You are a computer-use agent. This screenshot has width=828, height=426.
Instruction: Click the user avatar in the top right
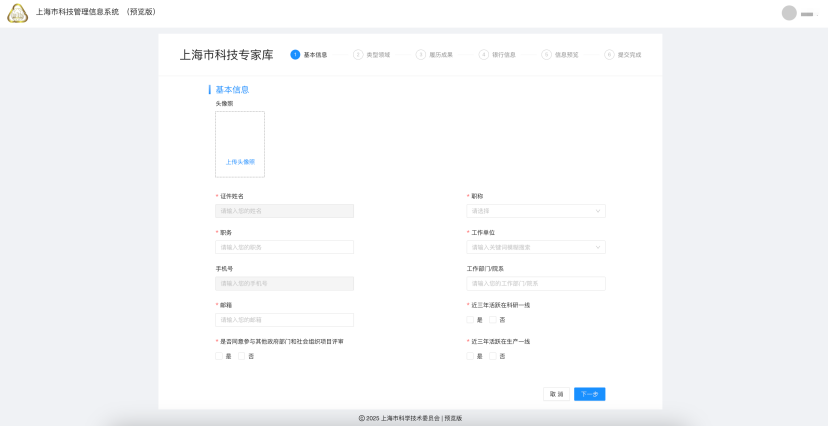(789, 13)
